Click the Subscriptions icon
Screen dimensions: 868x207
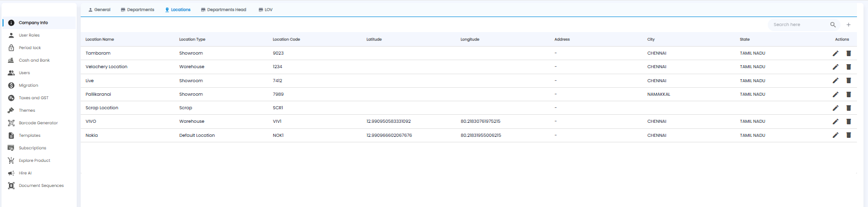(x=11, y=148)
